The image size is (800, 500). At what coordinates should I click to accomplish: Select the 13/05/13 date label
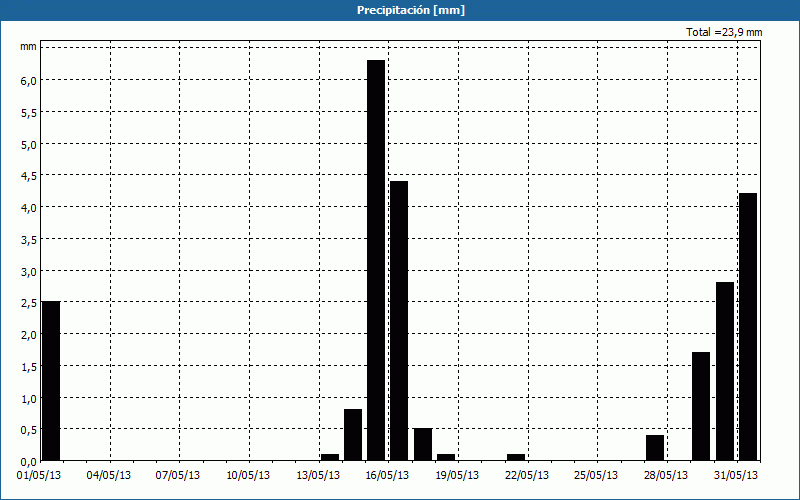pyautogui.click(x=318, y=476)
